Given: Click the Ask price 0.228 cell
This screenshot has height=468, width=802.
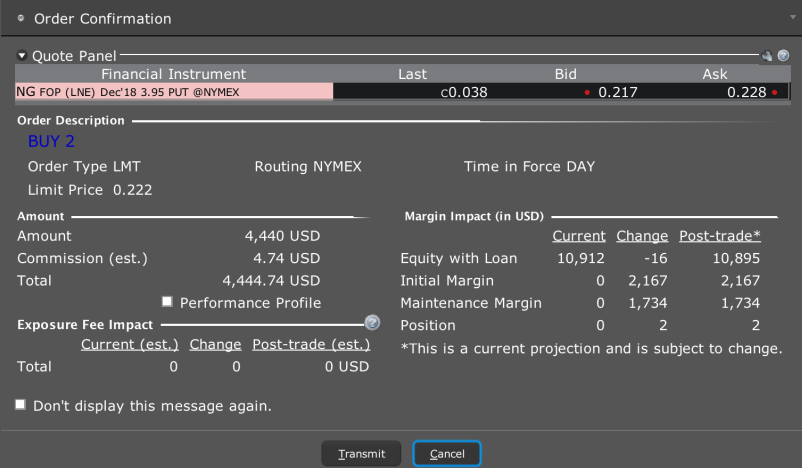Looking at the screenshot, I should click(x=746, y=92).
